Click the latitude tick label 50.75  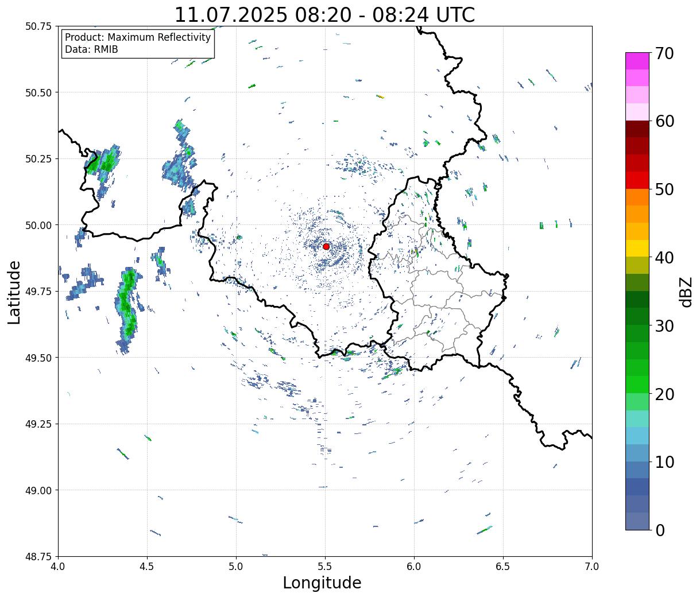point(38,26)
